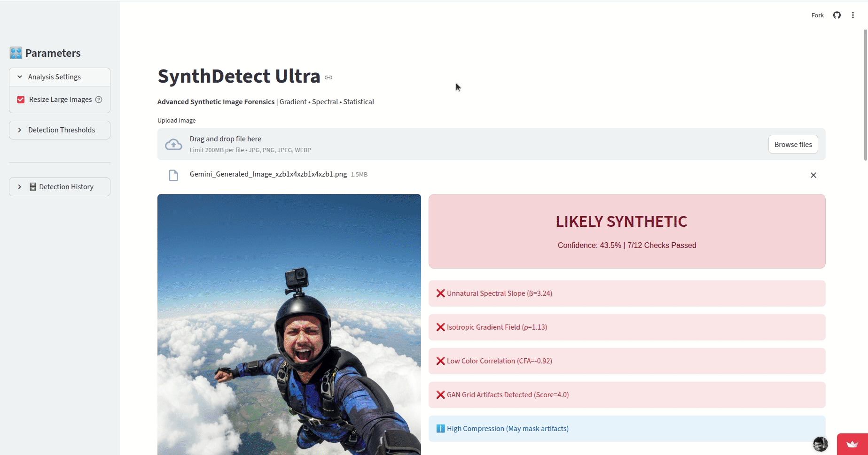
Task: Click the help icon next to Resize Large Images
Action: point(99,100)
